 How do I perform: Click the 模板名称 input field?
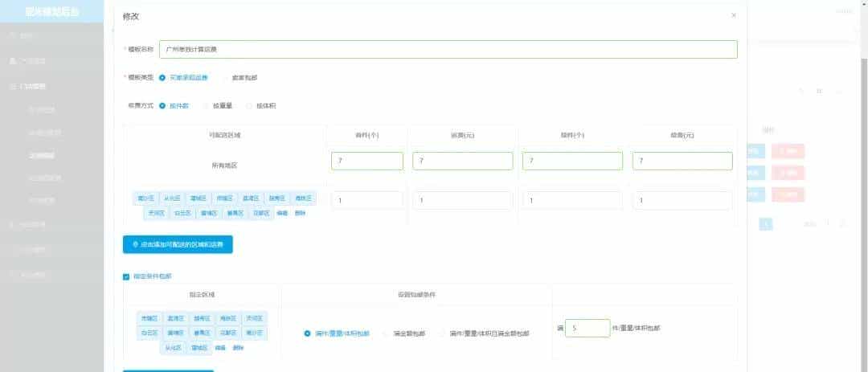(x=448, y=49)
